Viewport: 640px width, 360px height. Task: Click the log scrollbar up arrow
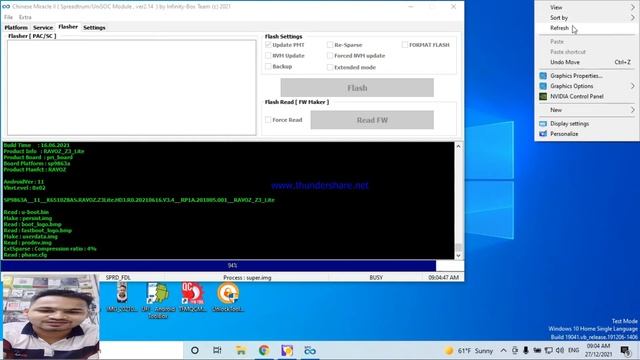pos(458,146)
